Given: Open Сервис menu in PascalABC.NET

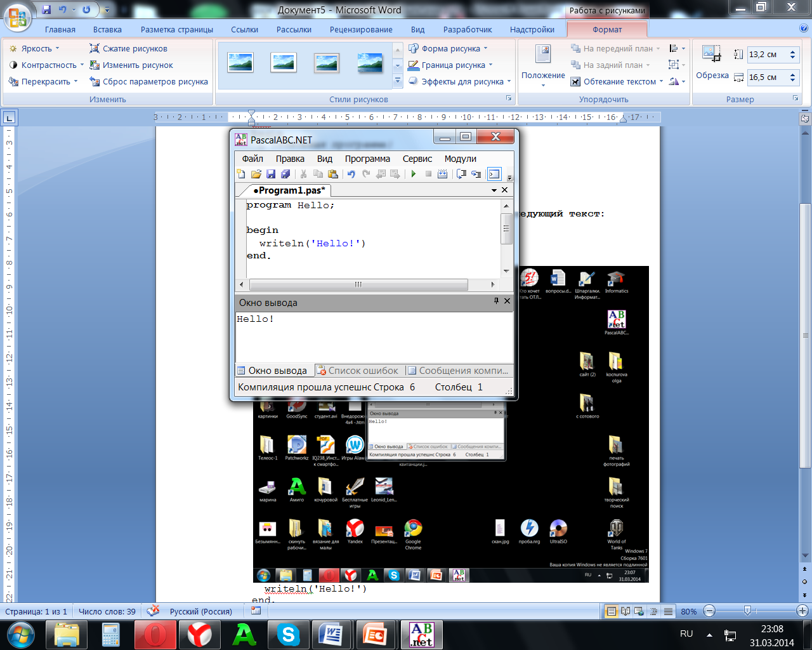Looking at the screenshot, I should pyautogui.click(x=417, y=159).
